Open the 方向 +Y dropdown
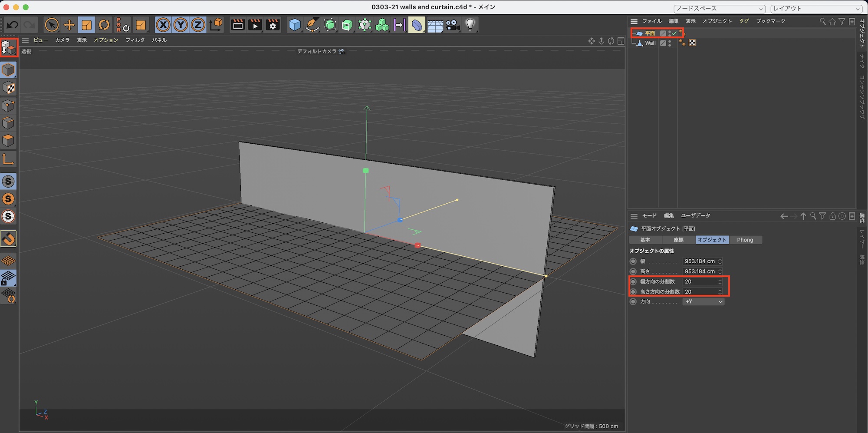Viewport: 868px width, 433px height. pos(704,302)
